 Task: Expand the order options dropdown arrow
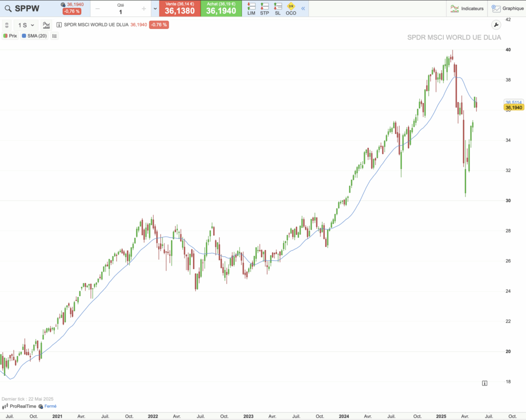point(155,9)
